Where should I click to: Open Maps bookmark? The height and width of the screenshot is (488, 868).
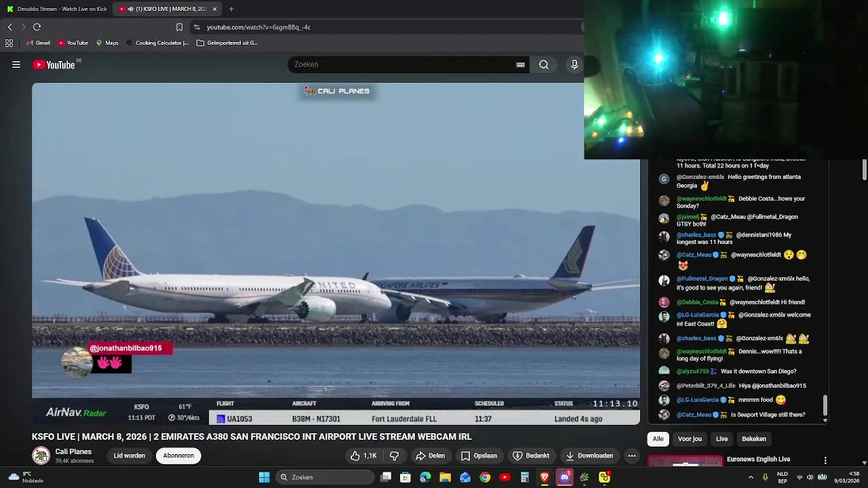tap(107, 43)
